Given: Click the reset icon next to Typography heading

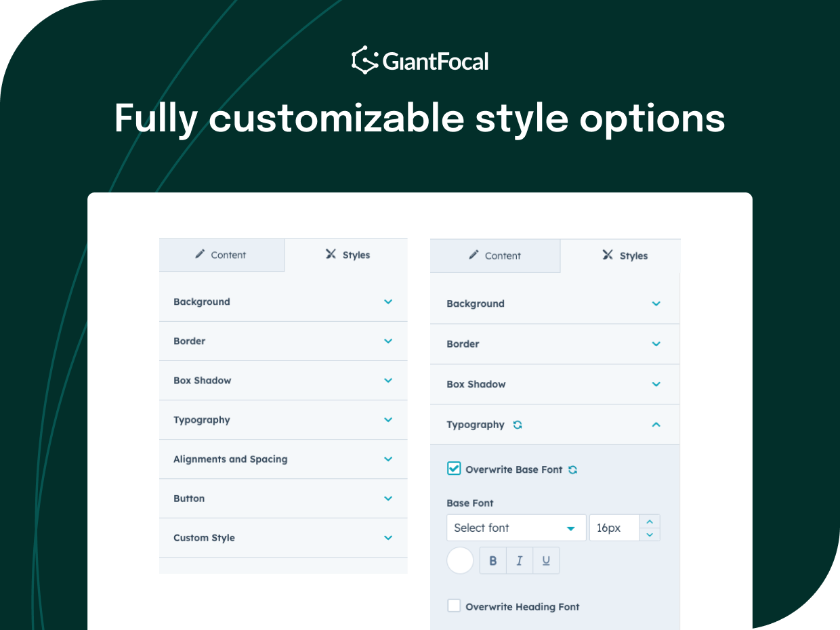Looking at the screenshot, I should pyautogui.click(x=518, y=425).
